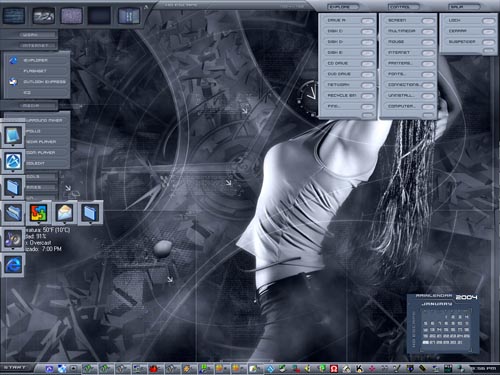Viewport: 500px width, 375px height.
Task: Toggle the pill button beside CD Drive
Action: coord(367,64)
